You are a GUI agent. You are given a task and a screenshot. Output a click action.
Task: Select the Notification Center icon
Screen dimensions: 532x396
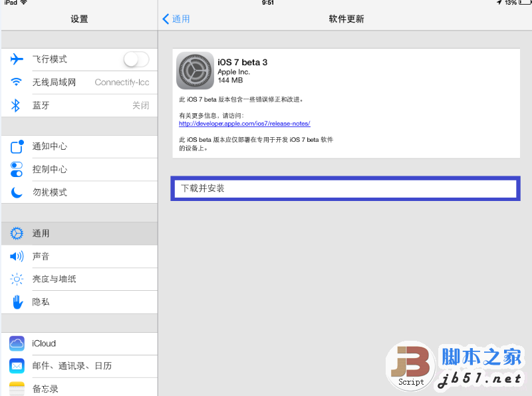click(16, 146)
